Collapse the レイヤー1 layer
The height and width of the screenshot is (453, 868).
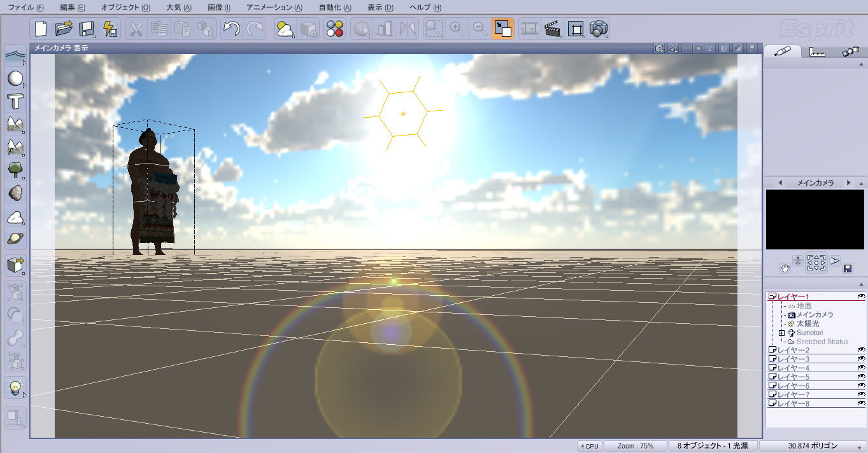[772, 296]
